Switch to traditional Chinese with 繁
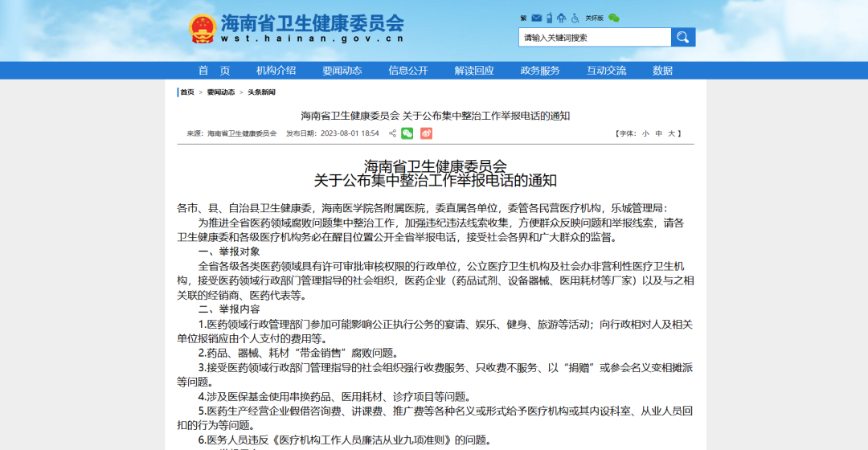 pos(523,18)
